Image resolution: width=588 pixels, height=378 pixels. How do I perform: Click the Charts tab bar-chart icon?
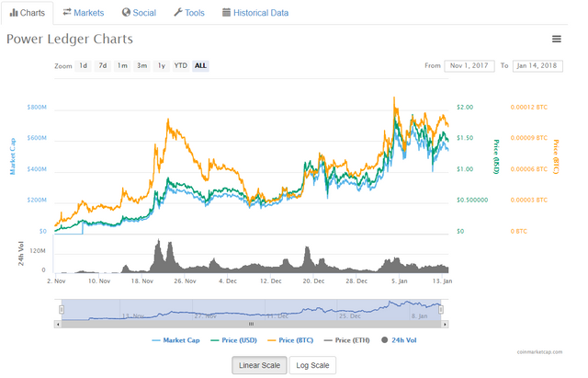(14, 13)
